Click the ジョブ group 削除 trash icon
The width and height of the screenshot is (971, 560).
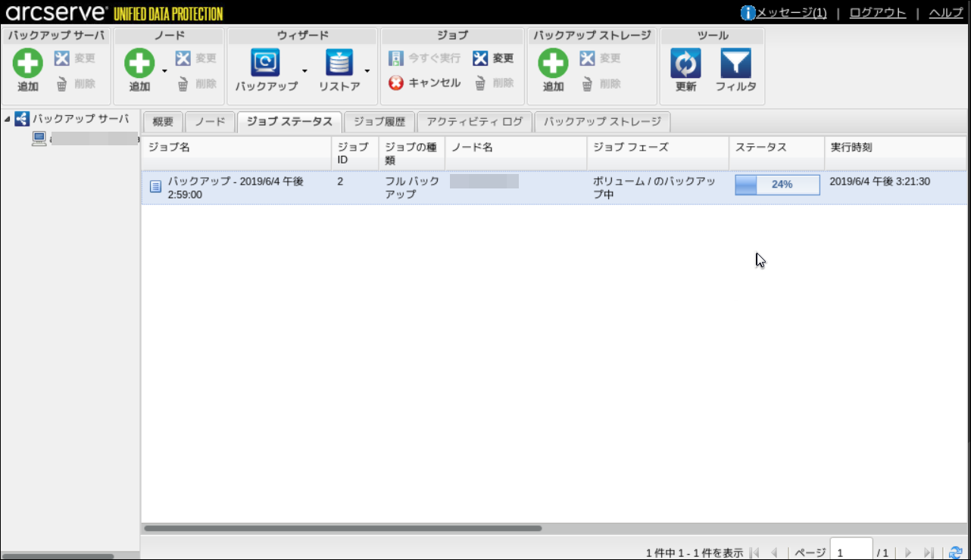coord(480,83)
